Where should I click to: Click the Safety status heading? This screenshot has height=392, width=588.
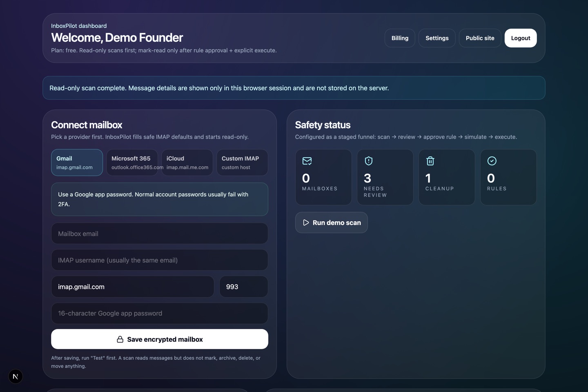323,125
